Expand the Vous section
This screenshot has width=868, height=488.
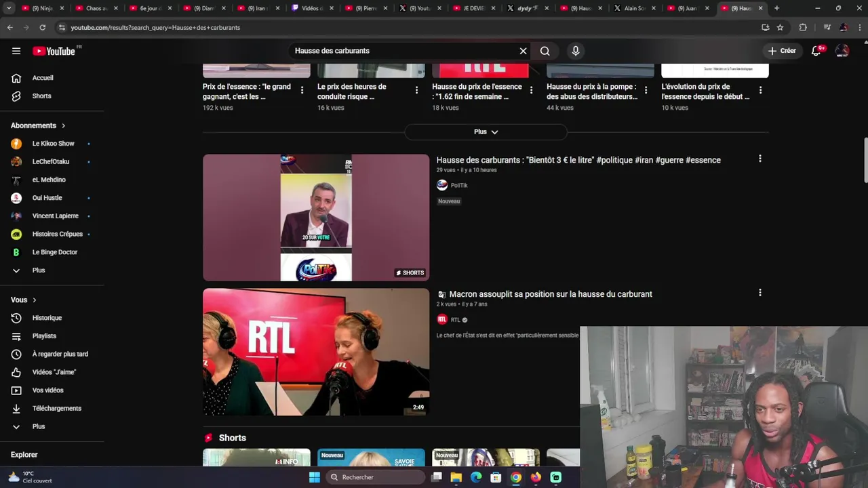coord(24,300)
